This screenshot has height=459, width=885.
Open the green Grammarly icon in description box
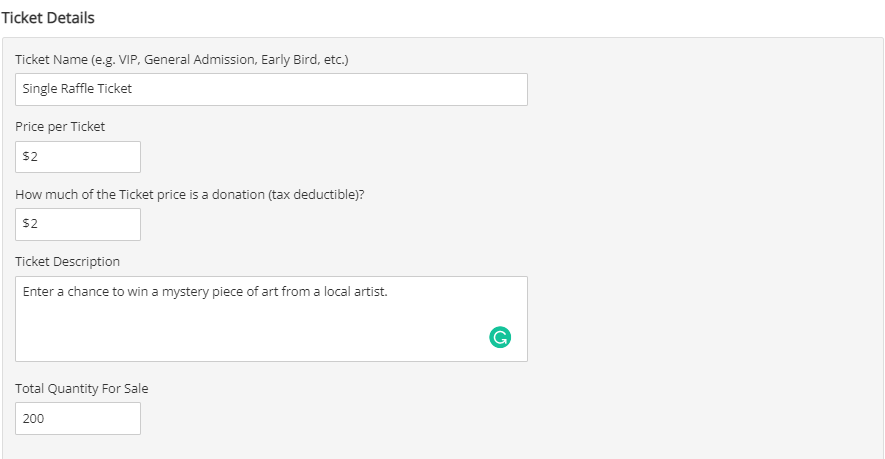pyautogui.click(x=500, y=338)
